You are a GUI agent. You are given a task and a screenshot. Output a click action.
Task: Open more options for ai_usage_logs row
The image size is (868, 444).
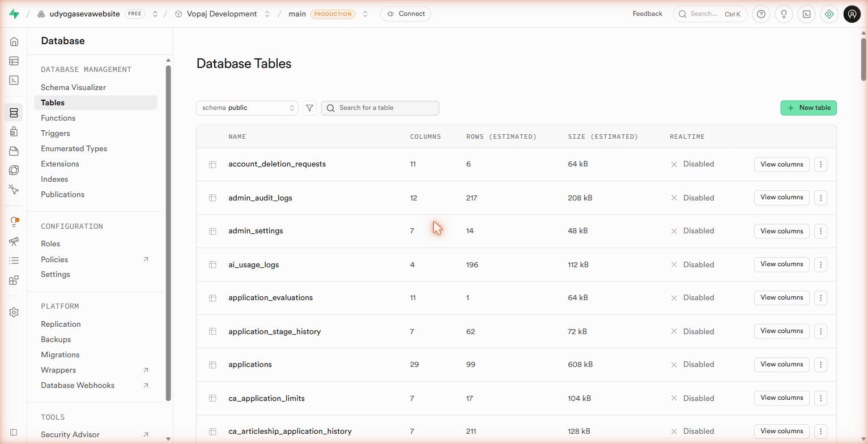(820, 264)
